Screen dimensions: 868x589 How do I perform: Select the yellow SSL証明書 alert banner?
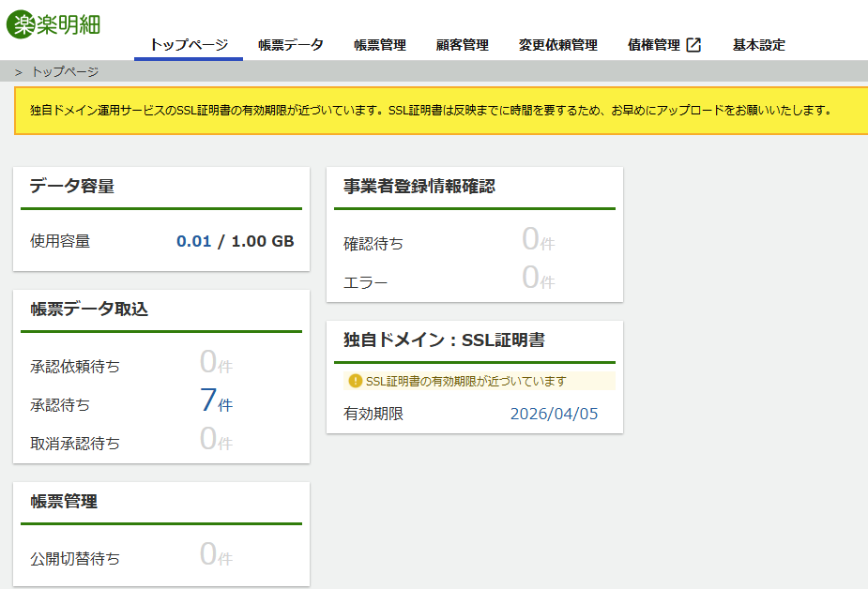[434, 110]
